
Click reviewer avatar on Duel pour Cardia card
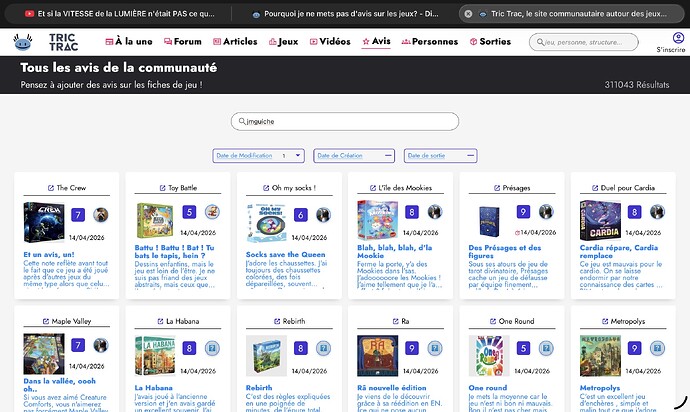click(x=656, y=213)
